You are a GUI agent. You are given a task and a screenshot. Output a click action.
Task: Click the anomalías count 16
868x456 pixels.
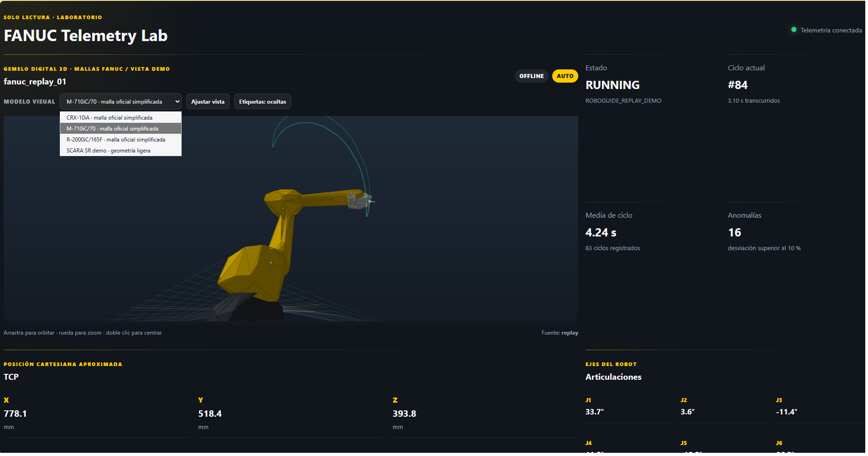tap(734, 233)
